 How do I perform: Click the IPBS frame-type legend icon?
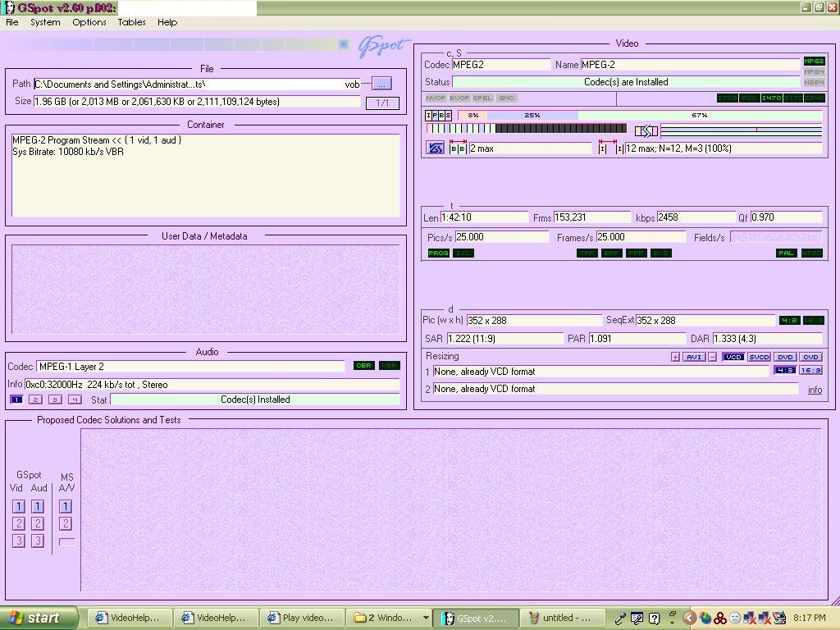(439, 115)
